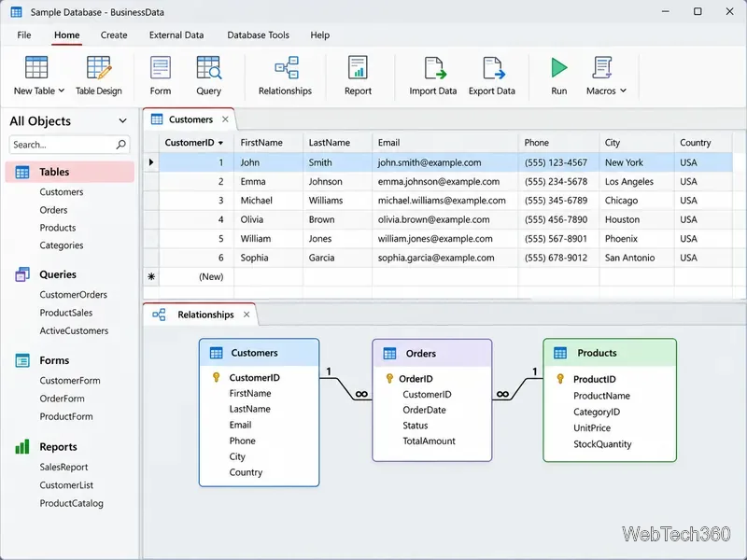Open the OrderForm form
Image resolution: width=747 pixels, height=560 pixels.
pyautogui.click(x=62, y=399)
